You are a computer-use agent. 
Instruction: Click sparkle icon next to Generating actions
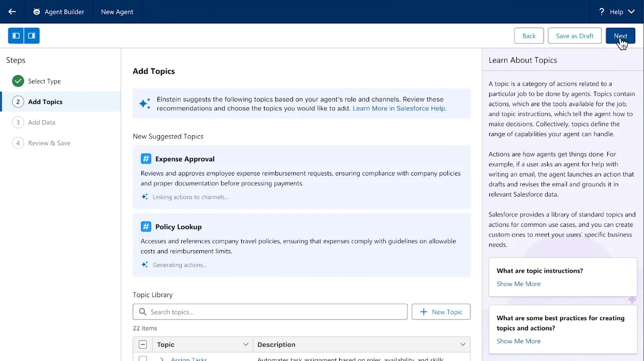[145, 265]
